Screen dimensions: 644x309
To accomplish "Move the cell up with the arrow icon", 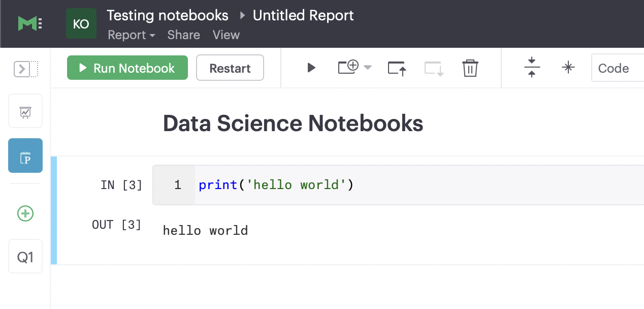I will pyautogui.click(x=397, y=68).
